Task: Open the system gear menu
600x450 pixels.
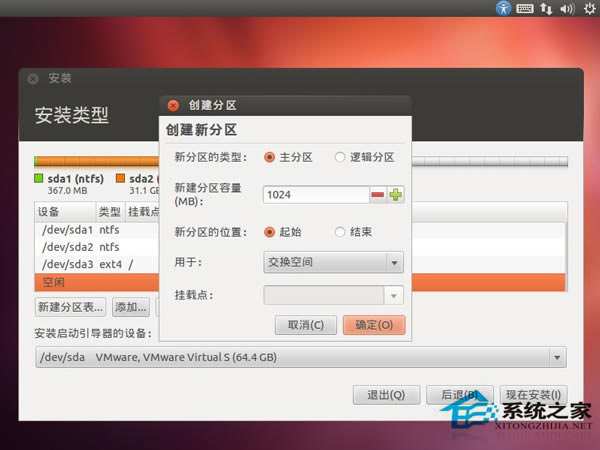Action: [590, 8]
